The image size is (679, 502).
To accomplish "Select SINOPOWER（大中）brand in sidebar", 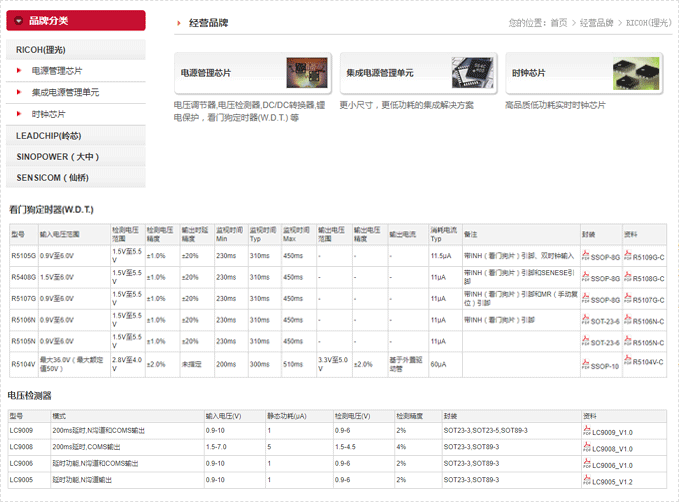I will click(x=76, y=156).
